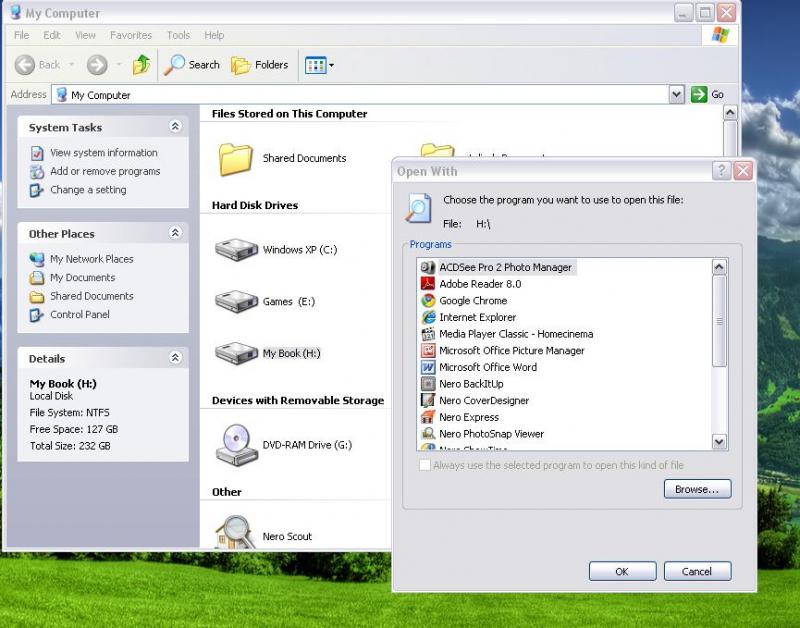Screen dimensions: 800x628
Task: Open the Tools menu
Action: [178, 35]
